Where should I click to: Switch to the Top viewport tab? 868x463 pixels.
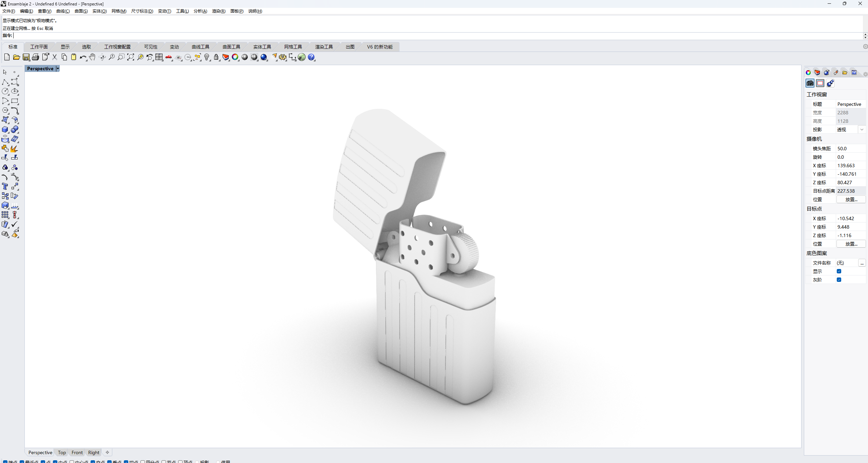(x=62, y=452)
